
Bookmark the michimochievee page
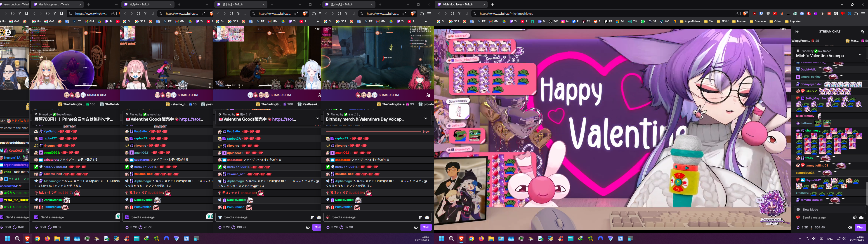pos(466,14)
